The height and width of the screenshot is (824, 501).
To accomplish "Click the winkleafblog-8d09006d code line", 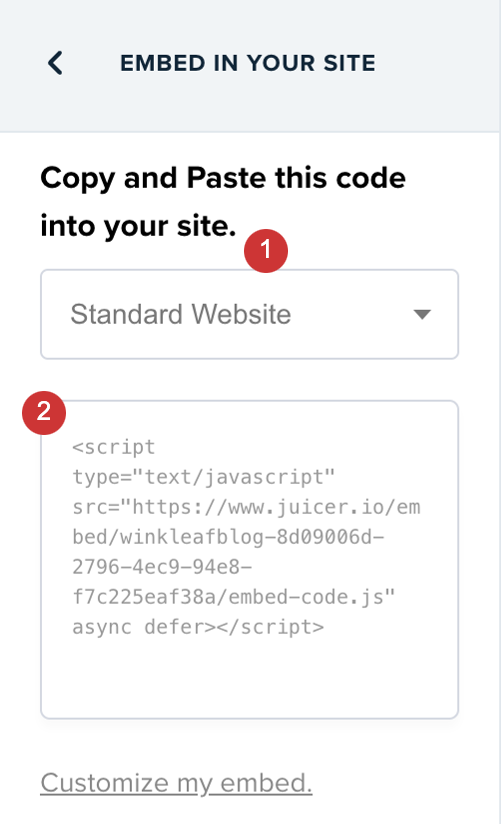I will tap(229, 537).
